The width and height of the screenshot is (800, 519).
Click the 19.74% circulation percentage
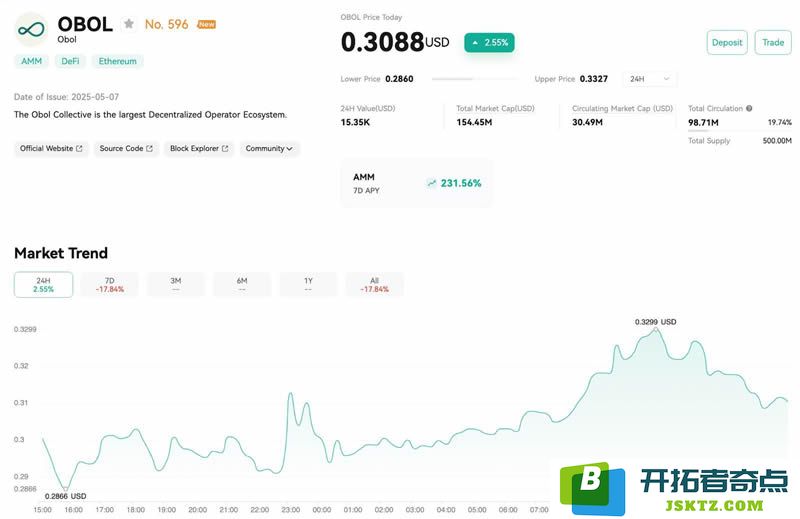pos(780,122)
